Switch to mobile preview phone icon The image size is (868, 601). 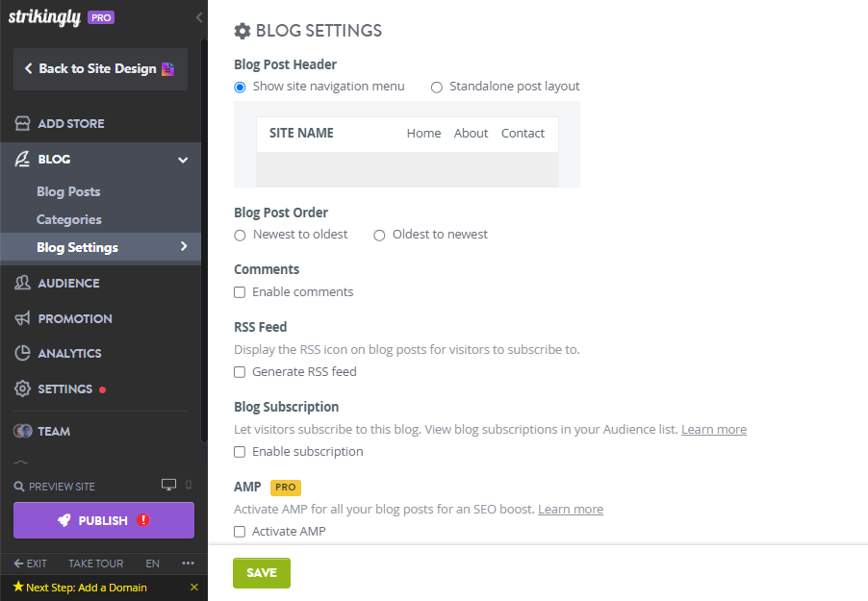pyautogui.click(x=189, y=486)
